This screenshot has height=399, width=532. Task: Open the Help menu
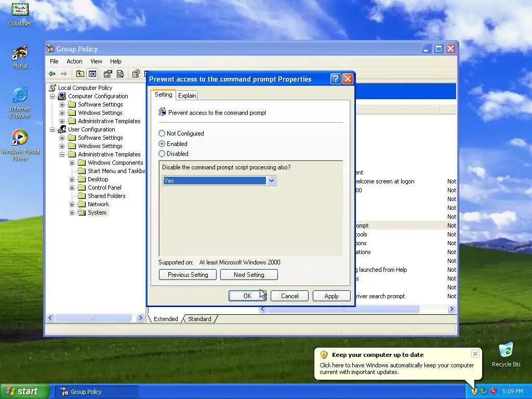coord(115,61)
